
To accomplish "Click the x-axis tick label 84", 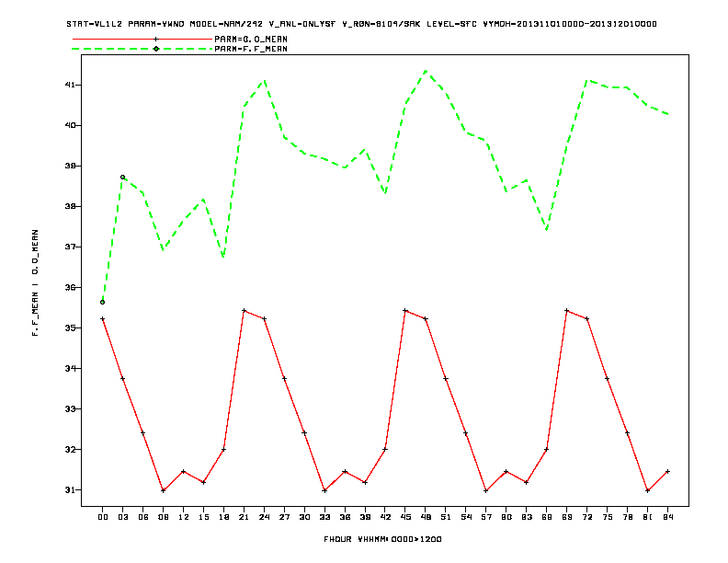I will [667, 517].
